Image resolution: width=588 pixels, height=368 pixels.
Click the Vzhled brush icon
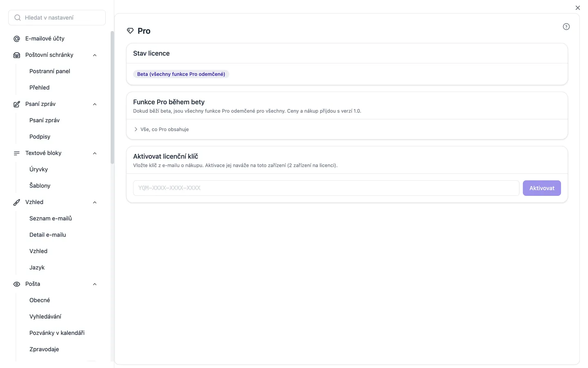(17, 202)
